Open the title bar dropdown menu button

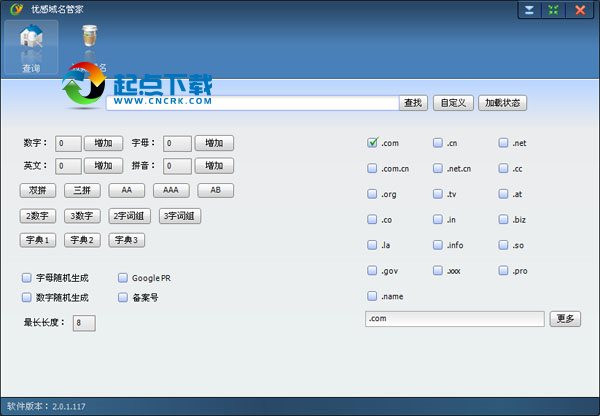[530, 10]
